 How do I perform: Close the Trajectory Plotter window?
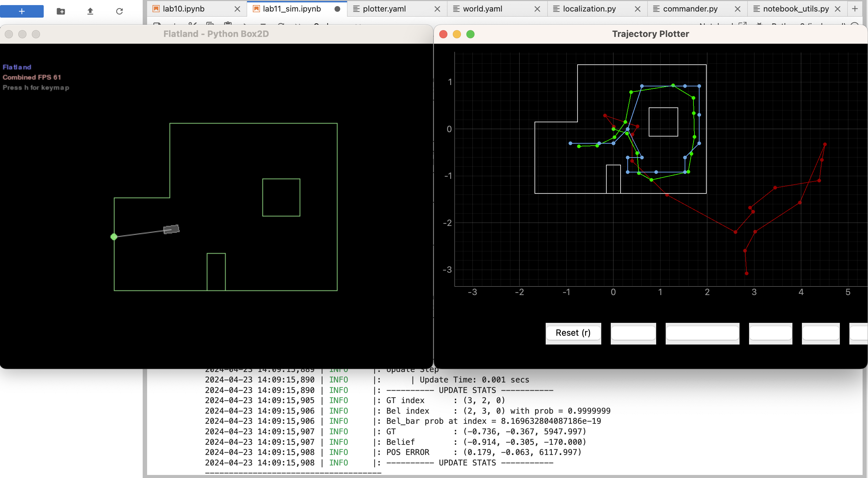(x=443, y=34)
